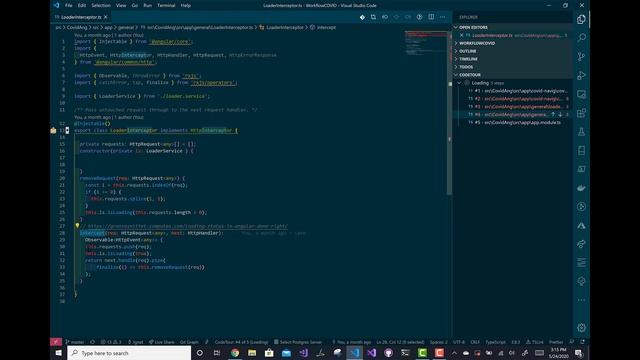Open the Run and Debug view

click(x=581, y=75)
